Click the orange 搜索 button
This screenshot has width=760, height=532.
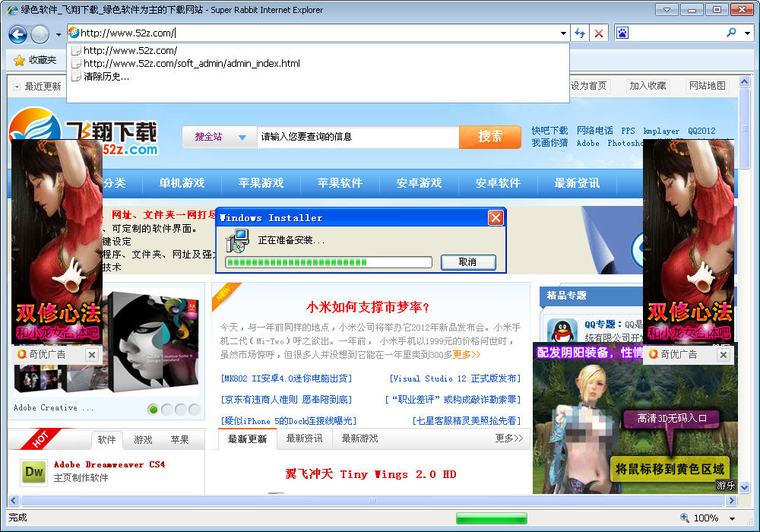tap(490, 137)
